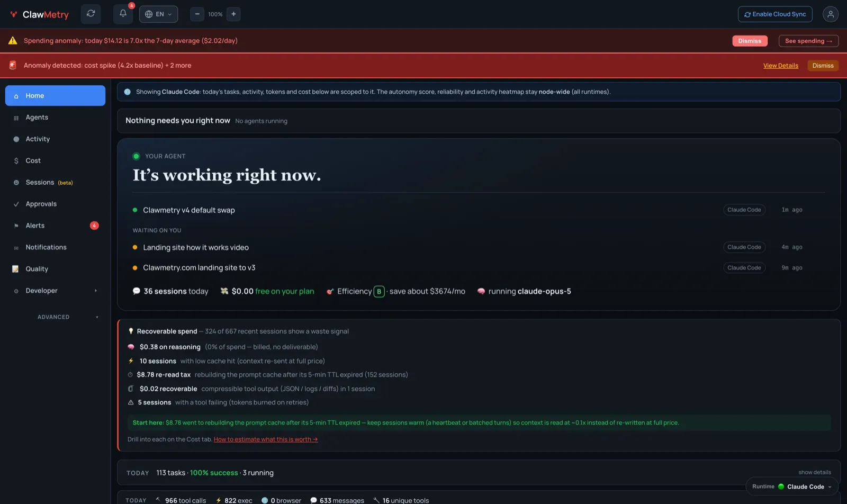Screen dimensions: 847x504
Task: Open Approvals in the sidebar
Action: tap(55, 204)
